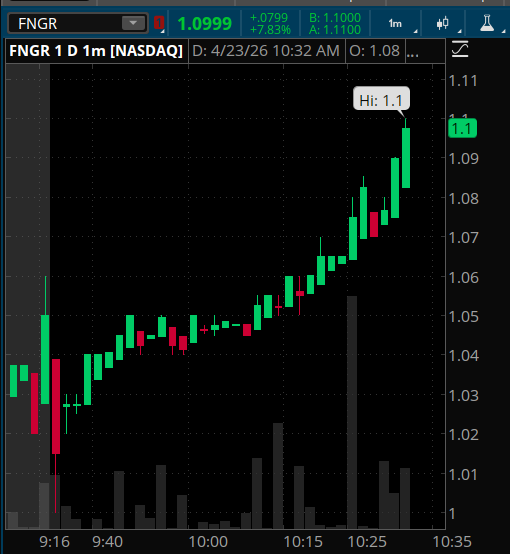
Task: Click the +.0799 net change value
Action: (x=269, y=18)
